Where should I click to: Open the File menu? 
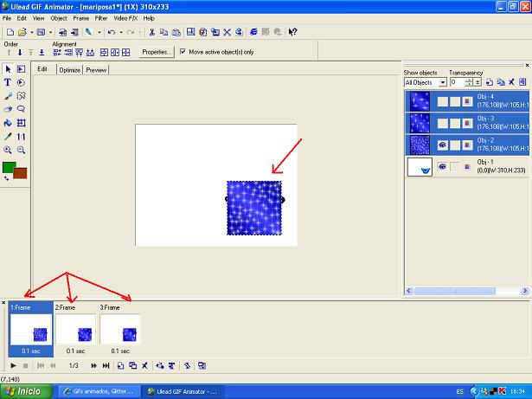tap(7, 18)
